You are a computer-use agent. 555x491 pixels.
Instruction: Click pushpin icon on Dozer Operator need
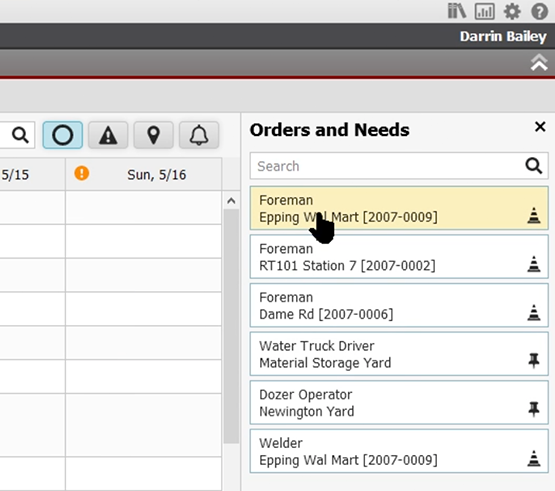click(x=533, y=409)
